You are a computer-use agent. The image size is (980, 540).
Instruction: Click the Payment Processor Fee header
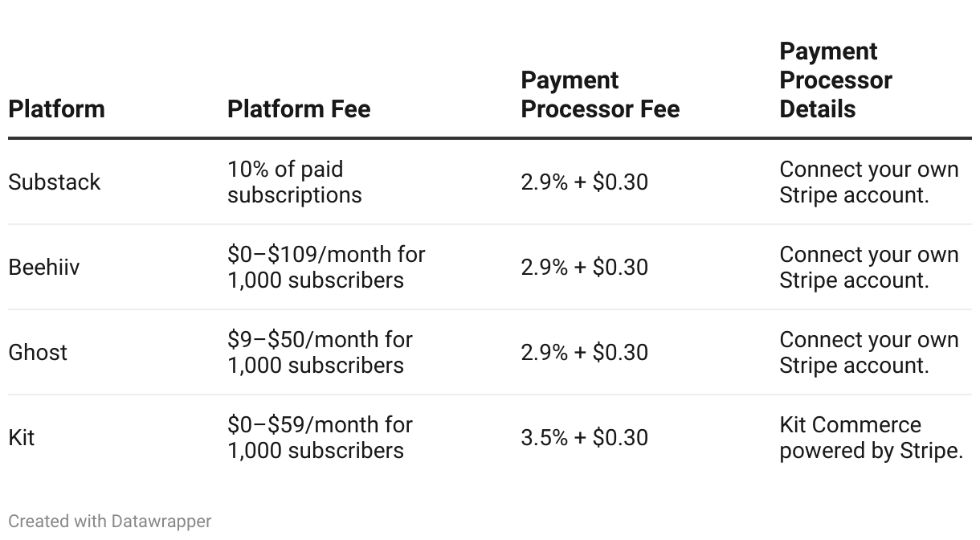coord(600,95)
